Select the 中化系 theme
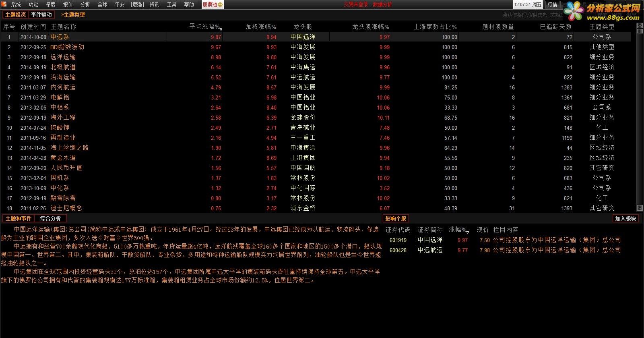Screen dimensions: 644x338 coord(60,188)
